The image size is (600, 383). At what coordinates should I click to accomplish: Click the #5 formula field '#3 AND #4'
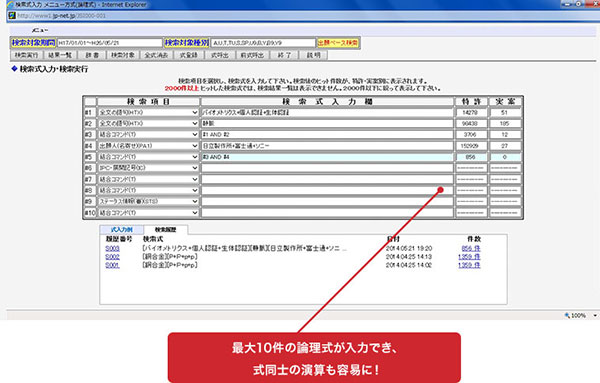click(x=327, y=157)
